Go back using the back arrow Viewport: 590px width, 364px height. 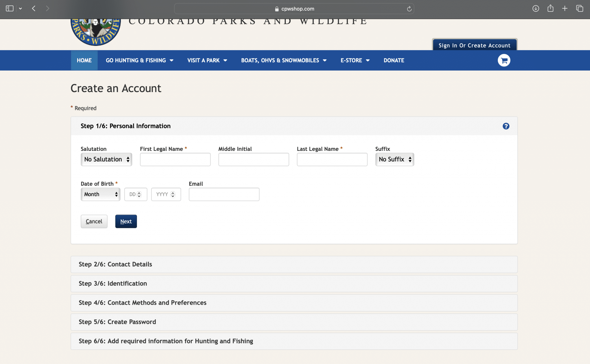click(x=34, y=9)
